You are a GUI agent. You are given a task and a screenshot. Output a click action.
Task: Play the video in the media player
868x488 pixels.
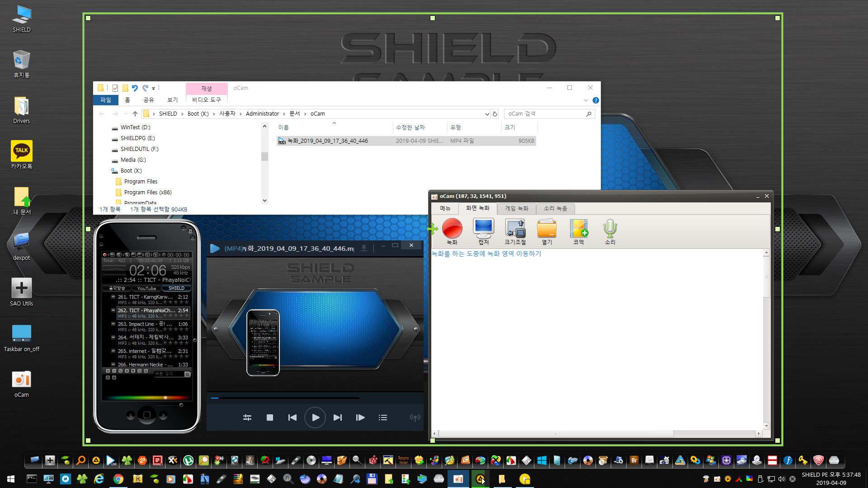(315, 418)
